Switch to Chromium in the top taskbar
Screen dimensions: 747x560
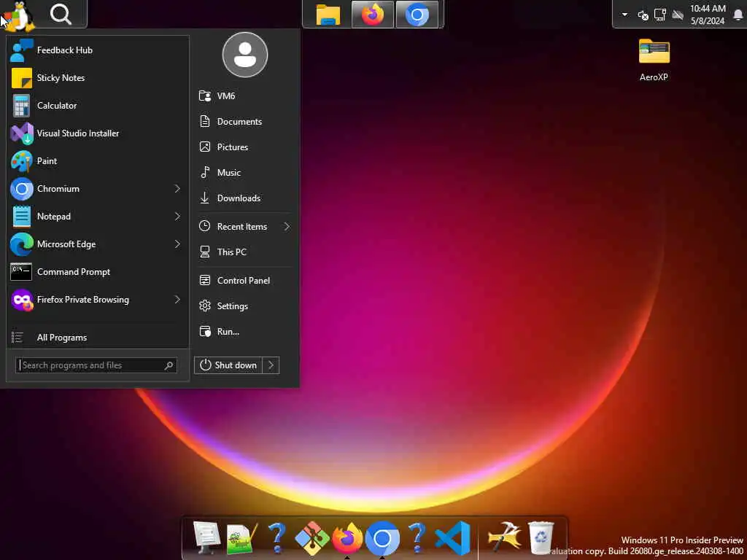[417, 15]
